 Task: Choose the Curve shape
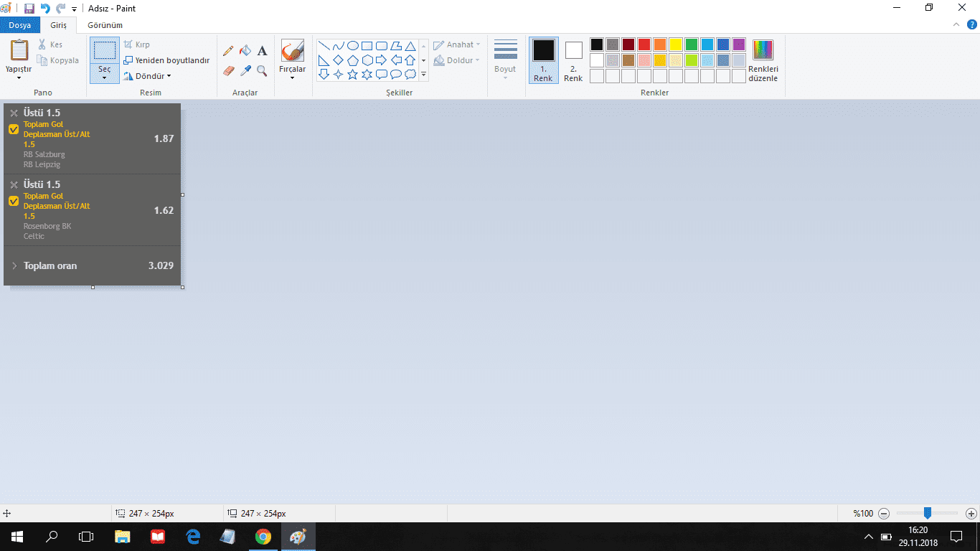click(339, 45)
